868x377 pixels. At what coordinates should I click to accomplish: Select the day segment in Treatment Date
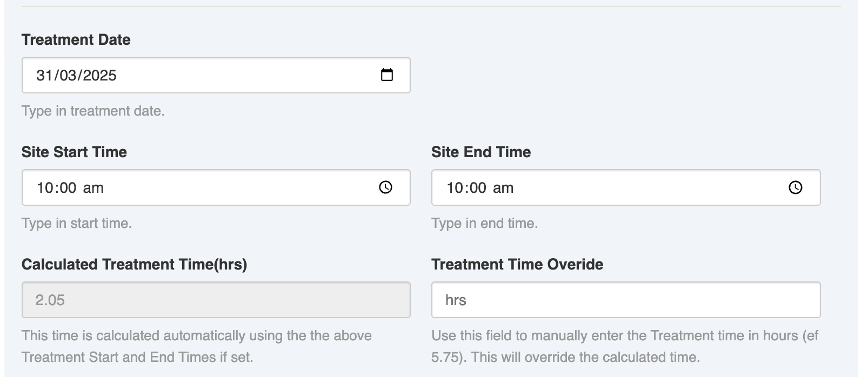coord(43,76)
